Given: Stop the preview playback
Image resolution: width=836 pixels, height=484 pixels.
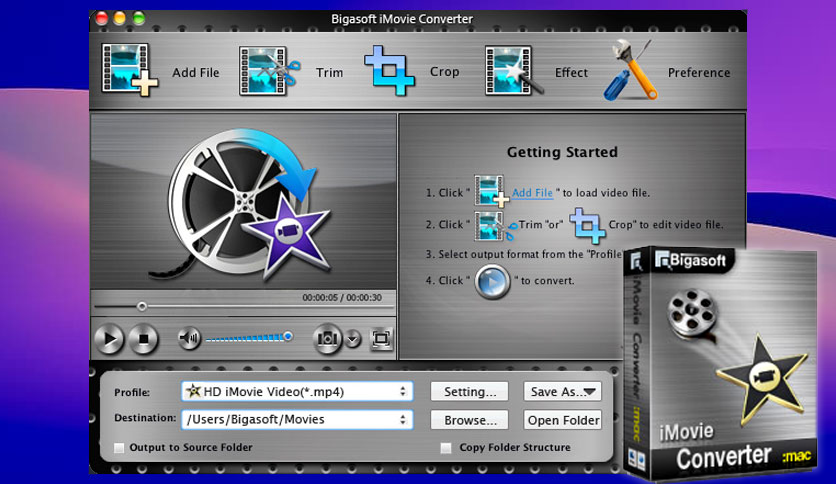Looking at the screenshot, I should [x=143, y=339].
